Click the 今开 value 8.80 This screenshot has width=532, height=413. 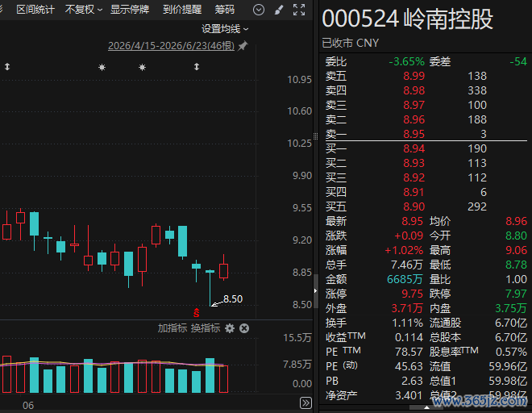(516, 236)
